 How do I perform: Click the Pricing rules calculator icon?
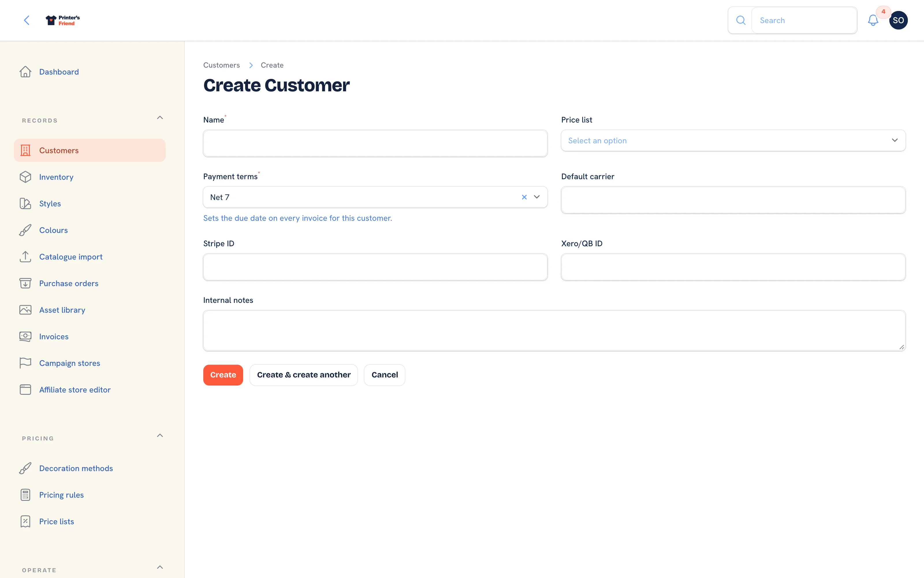tap(25, 495)
